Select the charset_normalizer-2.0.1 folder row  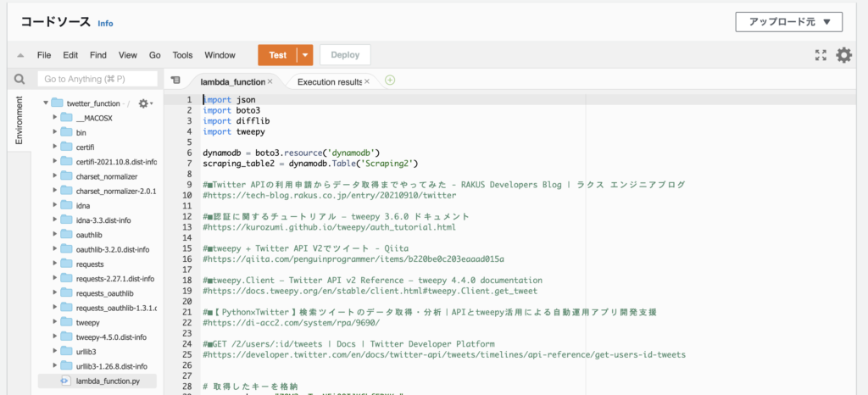point(97,191)
